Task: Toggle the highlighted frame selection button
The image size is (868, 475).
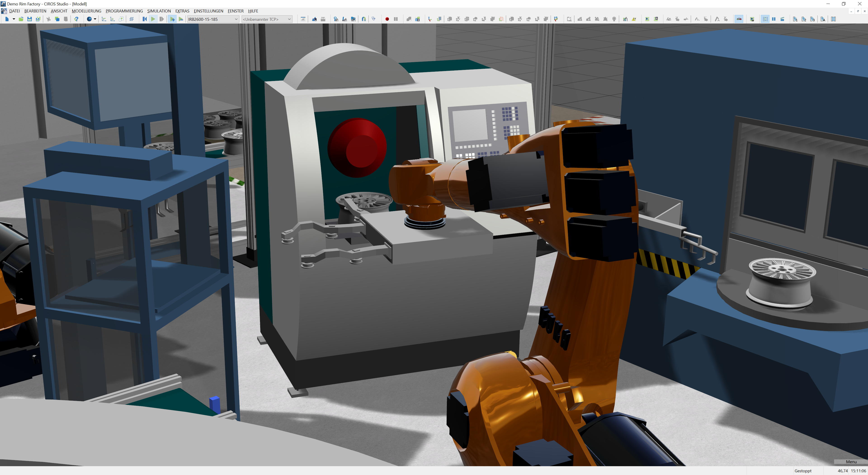Action: 765,19
